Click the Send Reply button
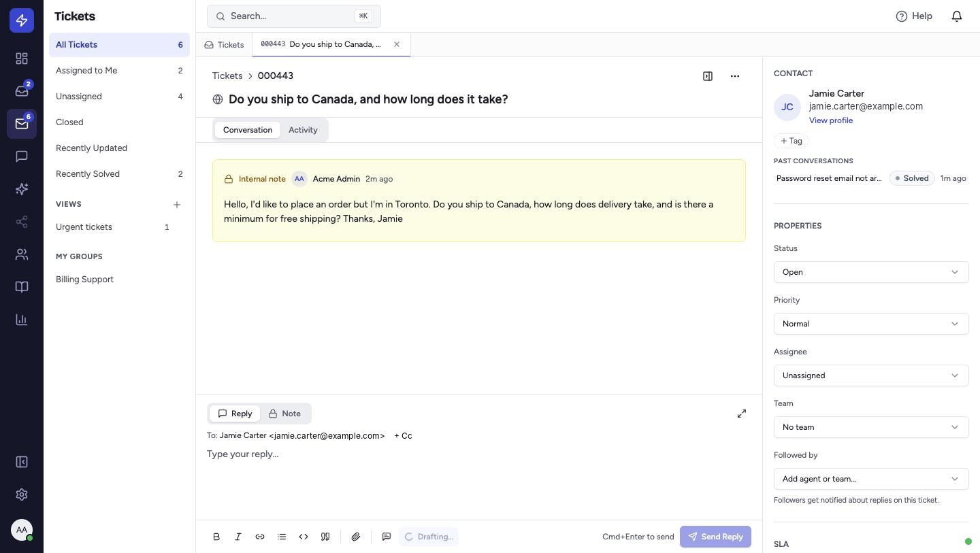The image size is (980, 553). point(715,537)
